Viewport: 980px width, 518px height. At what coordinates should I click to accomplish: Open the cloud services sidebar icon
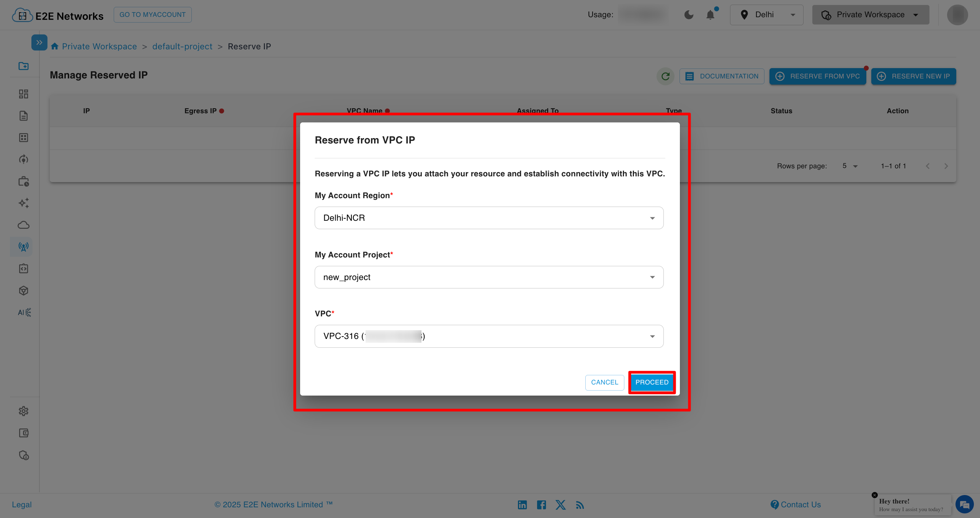(23, 225)
